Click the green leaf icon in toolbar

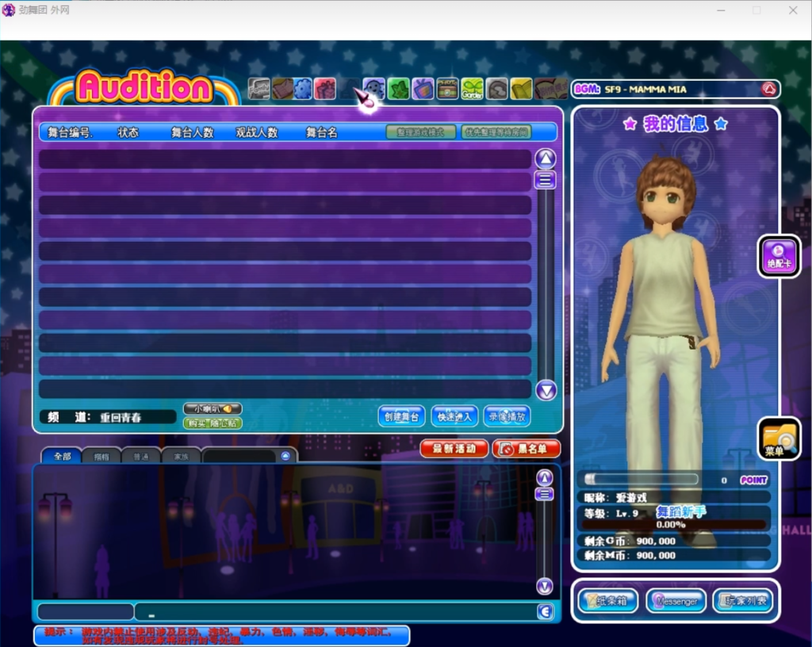398,89
